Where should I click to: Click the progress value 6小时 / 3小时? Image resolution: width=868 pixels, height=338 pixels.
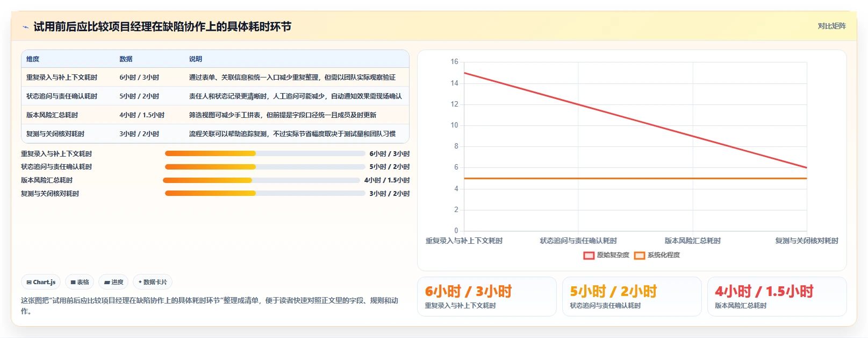tap(390, 154)
